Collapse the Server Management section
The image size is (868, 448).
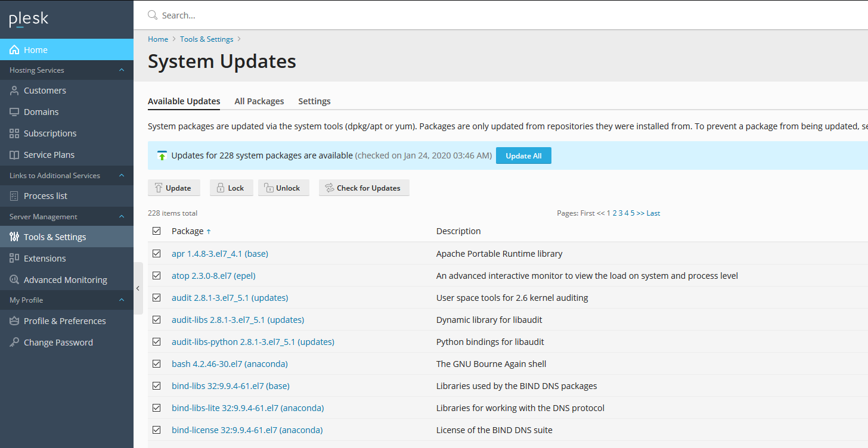pos(122,217)
